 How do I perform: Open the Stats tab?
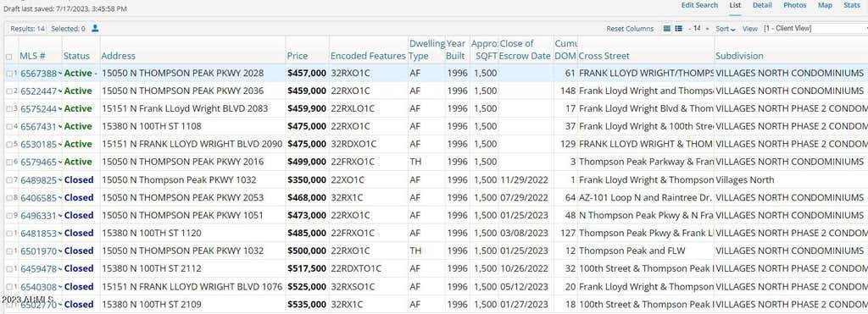point(852,5)
